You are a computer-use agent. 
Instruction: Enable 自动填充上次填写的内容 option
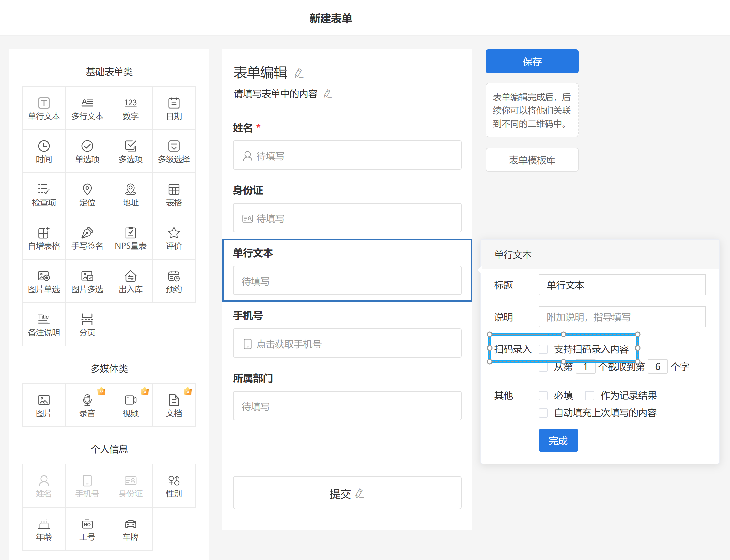[x=543, y=413]
